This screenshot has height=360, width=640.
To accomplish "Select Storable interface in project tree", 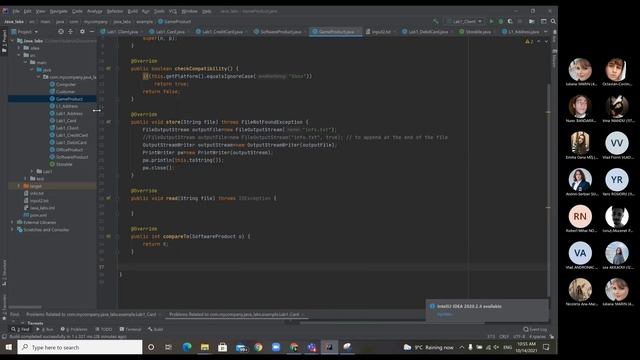I will click(61, 164).
